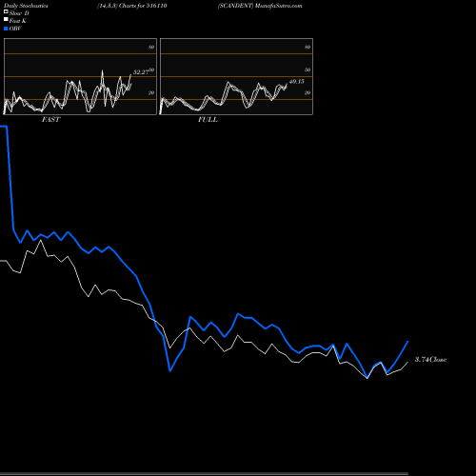476x476 pixels.
Task: Click the 'Slow D' legend label
Action: [x=19, y=13]
